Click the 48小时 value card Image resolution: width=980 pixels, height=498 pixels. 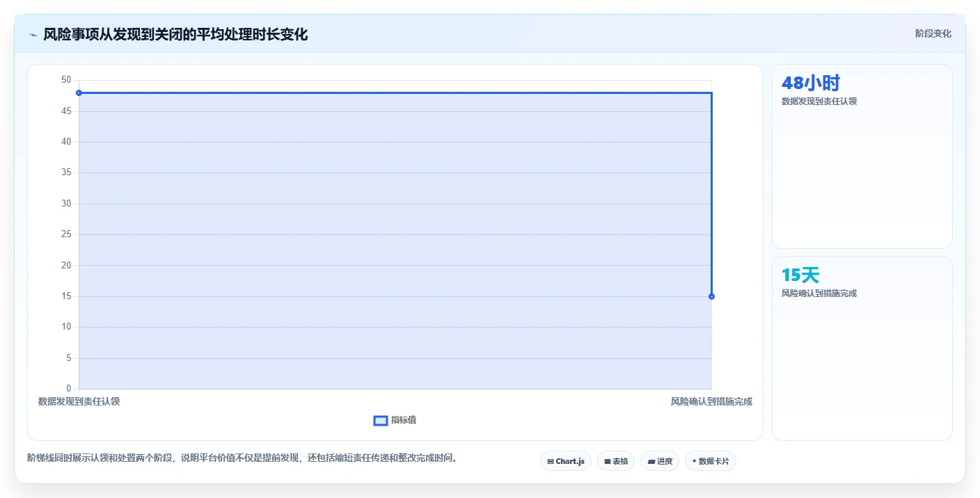pos(862,156)
